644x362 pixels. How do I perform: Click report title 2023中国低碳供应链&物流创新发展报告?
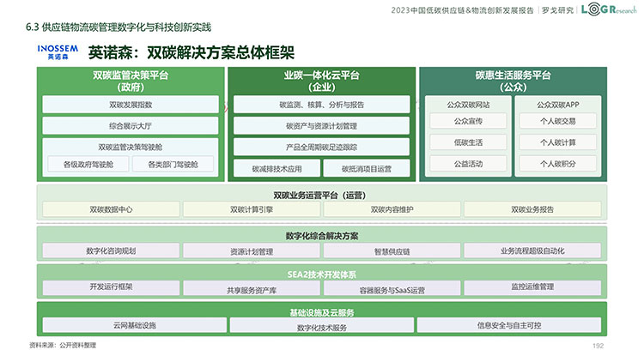pos(462,10)
